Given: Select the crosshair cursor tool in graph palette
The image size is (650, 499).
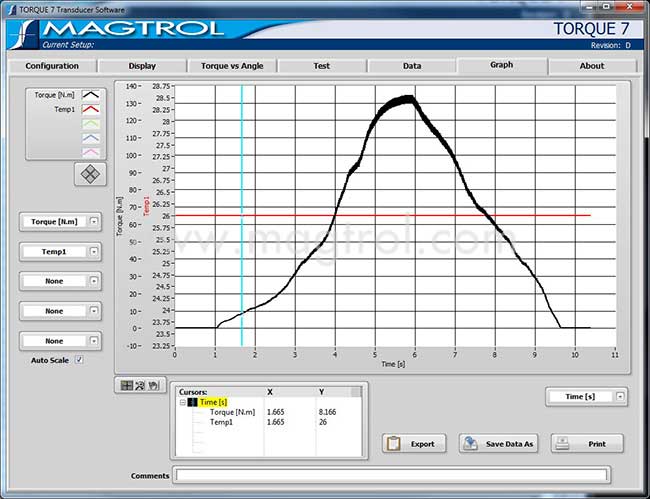Looking at the screenshot, I should click(x=127, y=385).
